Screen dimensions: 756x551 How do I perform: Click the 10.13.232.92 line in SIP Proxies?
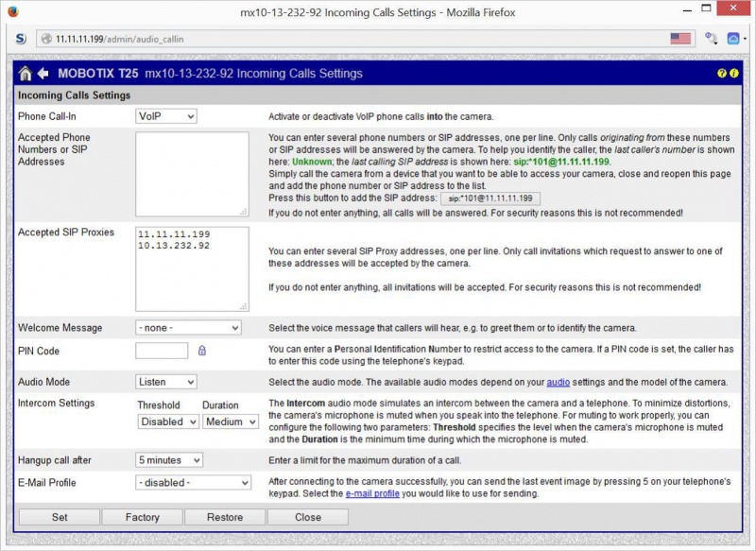pos(174,246)
